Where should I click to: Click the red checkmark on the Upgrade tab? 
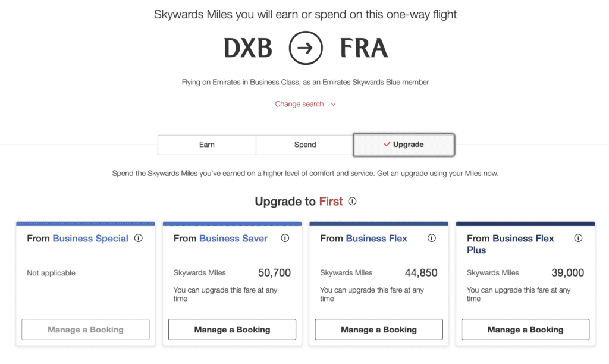click(x=387, y=144)
